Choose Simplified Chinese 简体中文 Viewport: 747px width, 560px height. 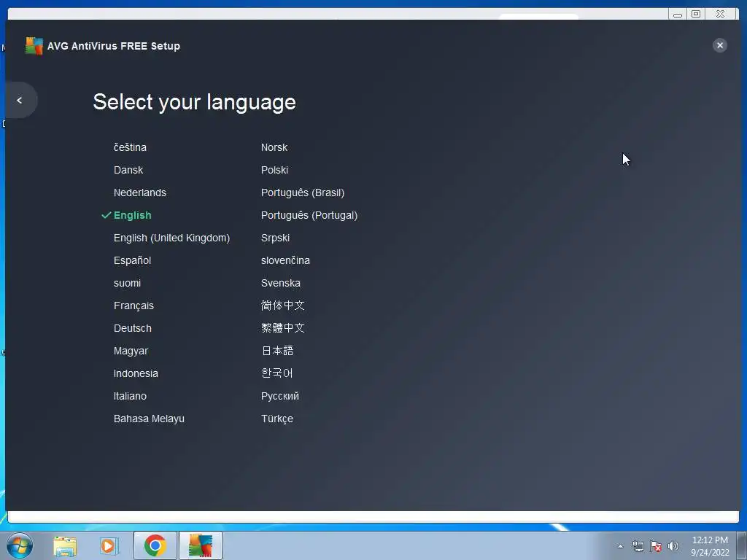[x=283, y=306]
